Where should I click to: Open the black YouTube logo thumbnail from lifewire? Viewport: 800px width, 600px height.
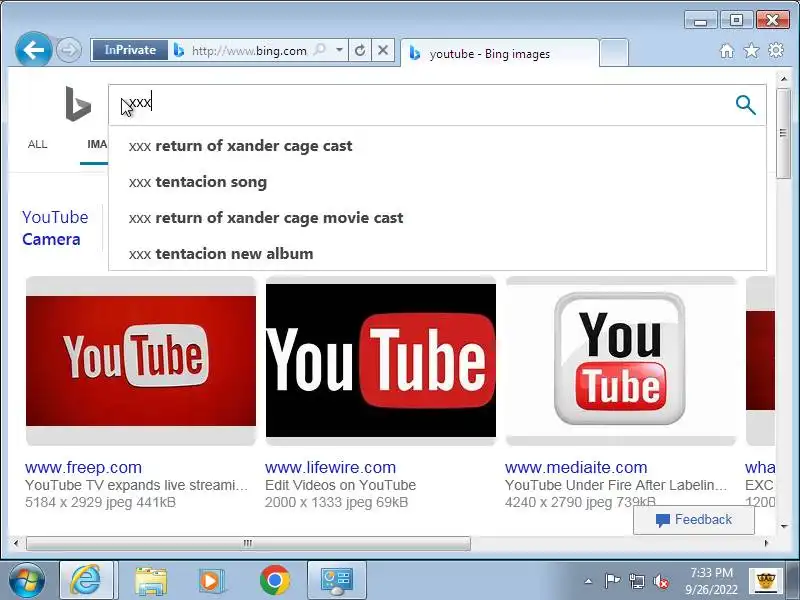(381, 361)
